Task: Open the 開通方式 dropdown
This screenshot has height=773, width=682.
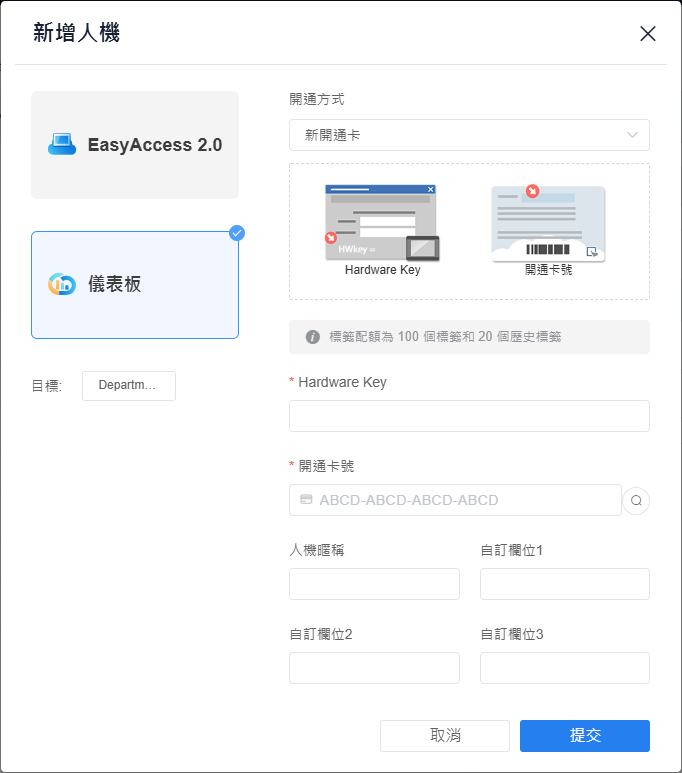Action: point(469,135)
